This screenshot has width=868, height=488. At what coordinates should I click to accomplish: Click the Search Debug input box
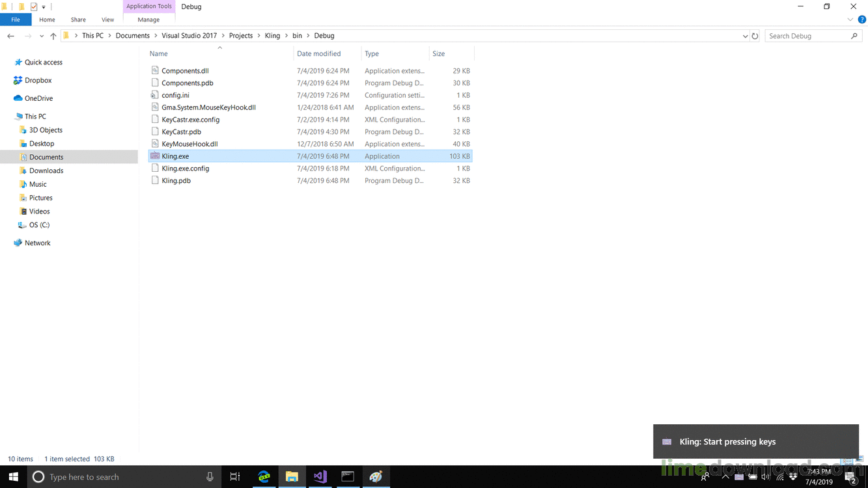(807, 36)
